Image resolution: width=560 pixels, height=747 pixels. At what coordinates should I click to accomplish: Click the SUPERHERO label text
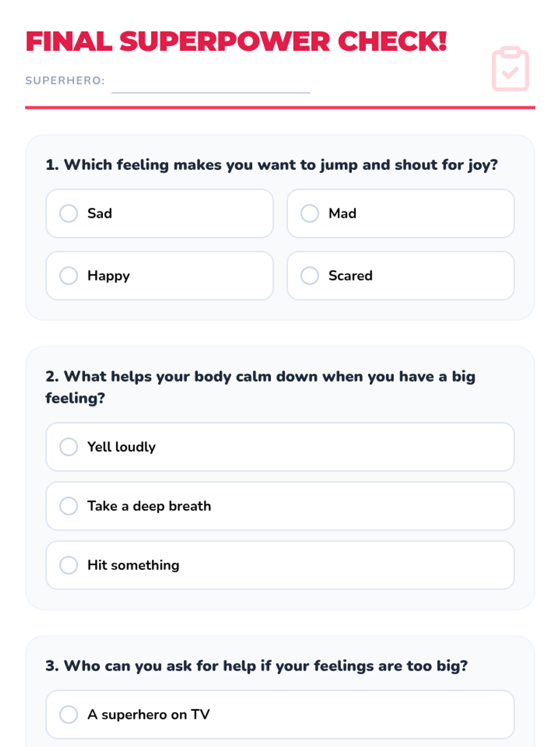[x=65, y=81]
